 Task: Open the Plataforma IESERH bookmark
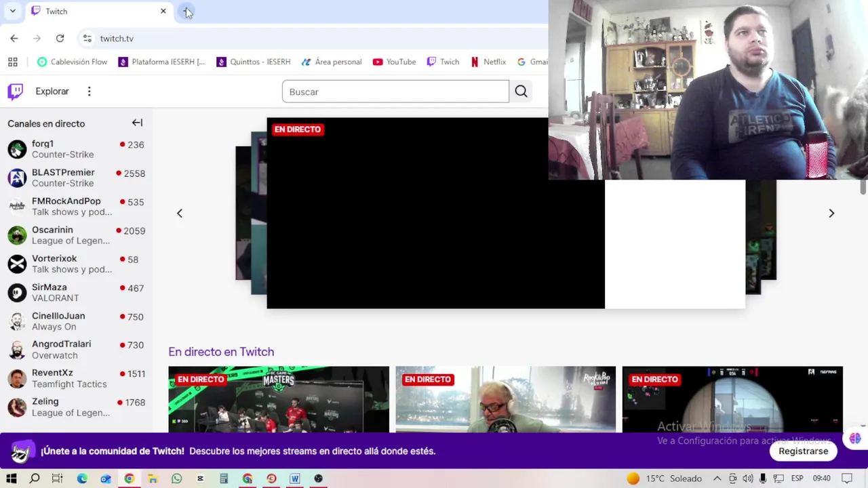click(161, 62)
